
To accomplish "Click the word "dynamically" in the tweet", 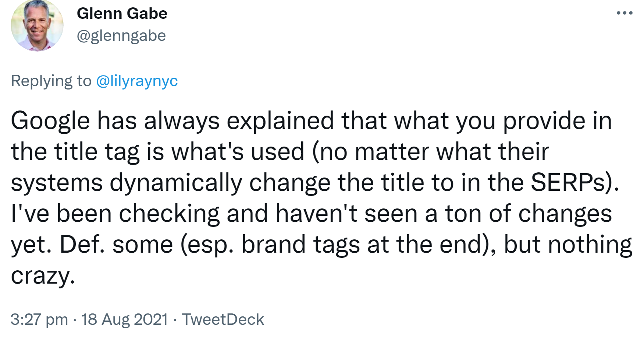I will (176, 183).
